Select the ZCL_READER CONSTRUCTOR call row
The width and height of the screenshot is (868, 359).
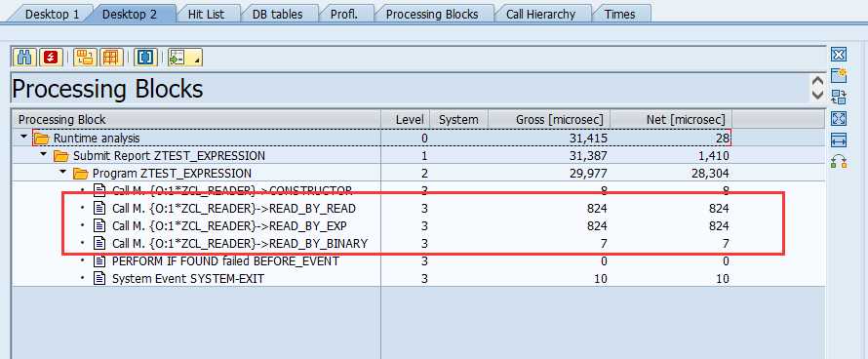(418, 190)
